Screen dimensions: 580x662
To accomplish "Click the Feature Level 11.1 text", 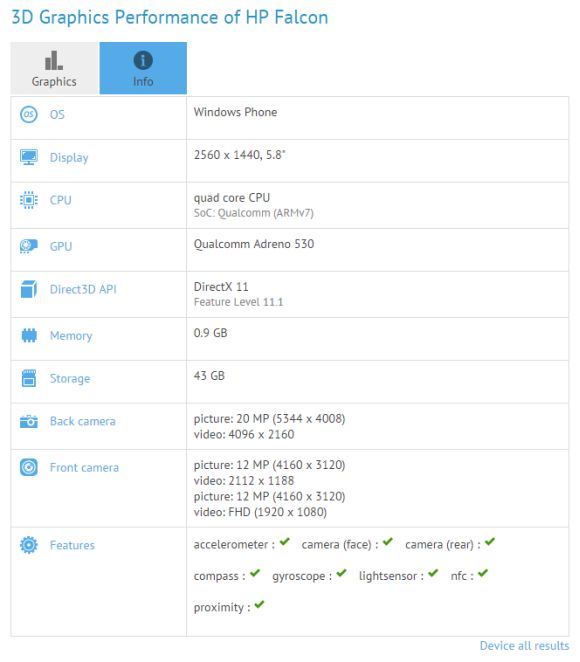I will [239, 302].
